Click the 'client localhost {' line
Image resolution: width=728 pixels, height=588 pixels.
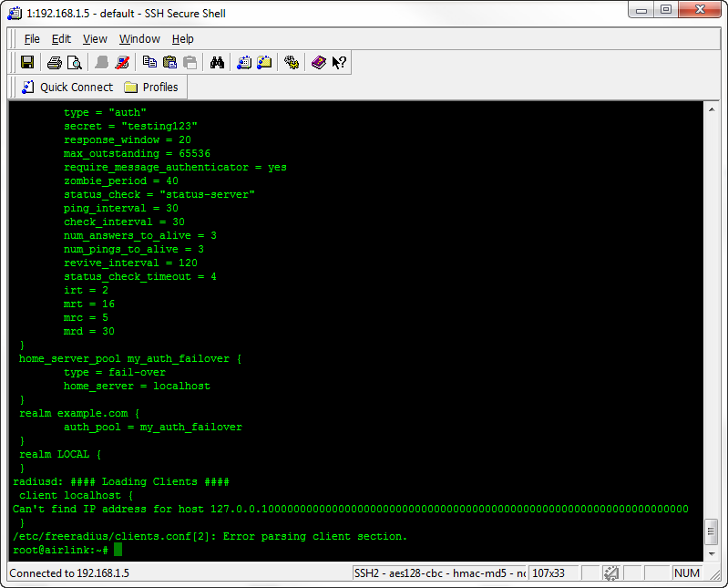coord(77,495)
